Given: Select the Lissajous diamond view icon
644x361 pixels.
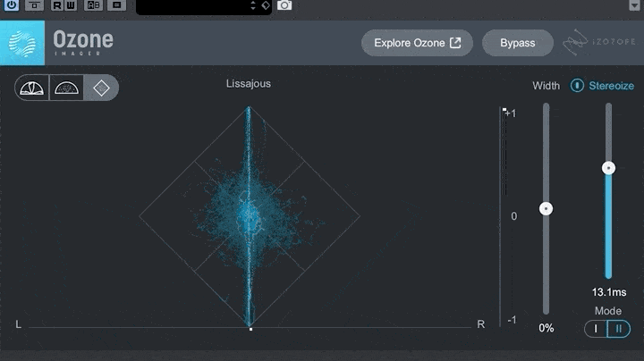Looking at the screenshot, I should click(x=101, y=88).
